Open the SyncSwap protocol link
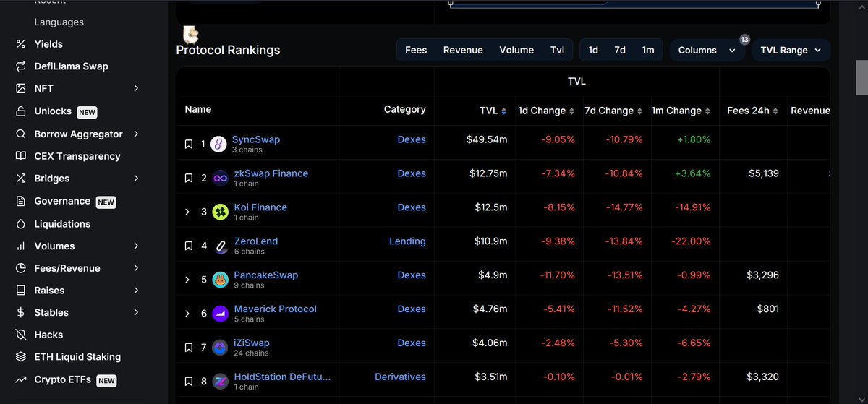This screenshot has height=404, width=868. [x=256, y=139]
